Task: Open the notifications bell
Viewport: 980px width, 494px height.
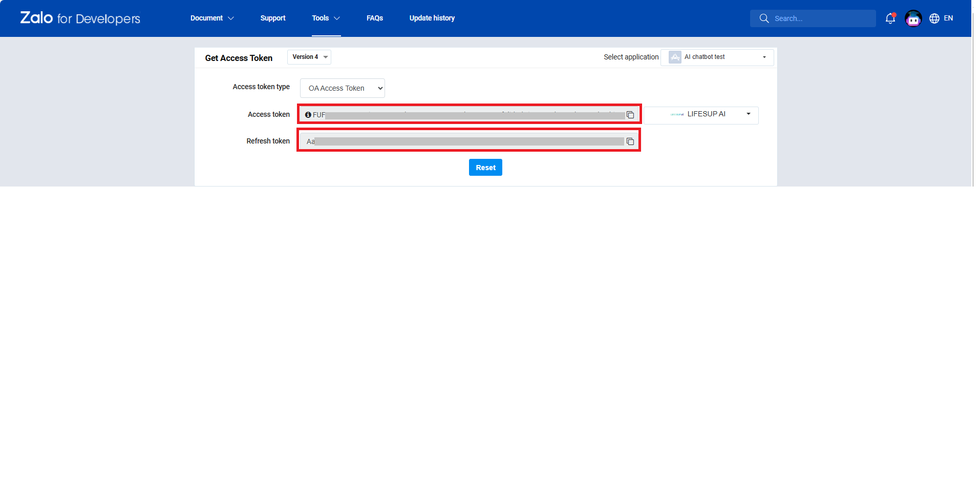Action: (x=890, y=18)
